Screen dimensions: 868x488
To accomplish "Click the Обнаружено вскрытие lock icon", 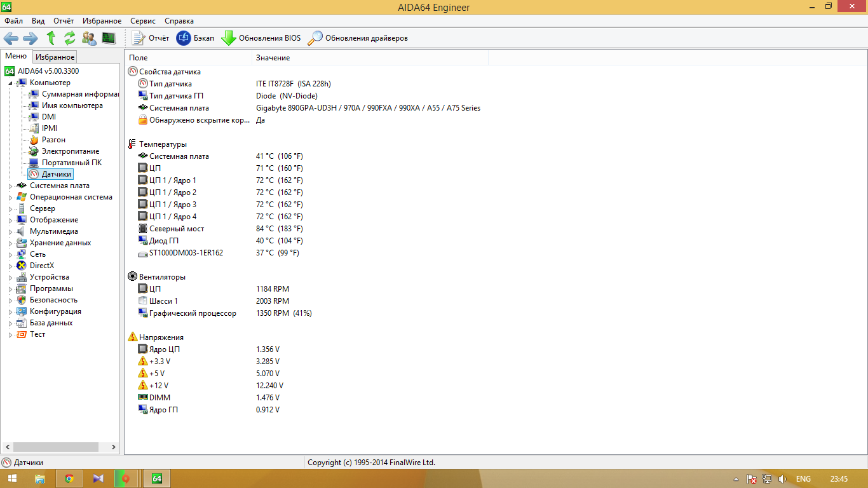I will coord(143,120).
